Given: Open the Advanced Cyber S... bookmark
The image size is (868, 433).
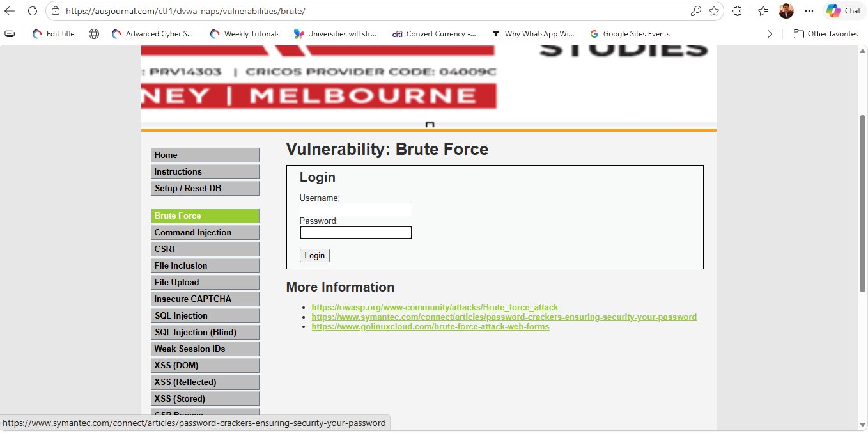Looking at the screenshot, I should 153,34.
